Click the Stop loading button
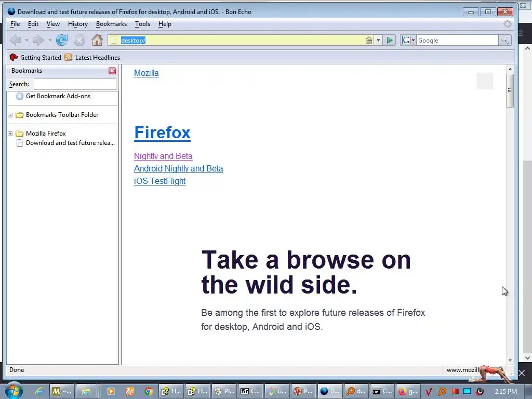The width and height of the screenshot is (532, 399). pyautogui.click(x=79, y=41)
